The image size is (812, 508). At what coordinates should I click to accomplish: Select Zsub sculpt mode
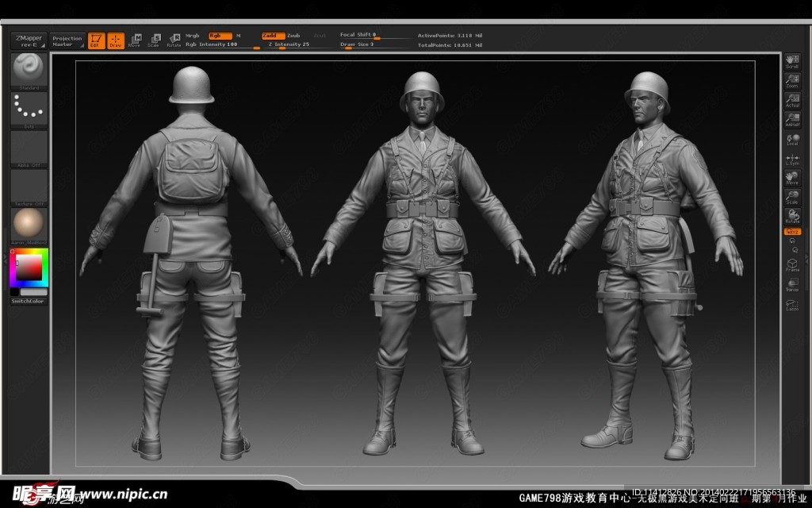point(293,36)
